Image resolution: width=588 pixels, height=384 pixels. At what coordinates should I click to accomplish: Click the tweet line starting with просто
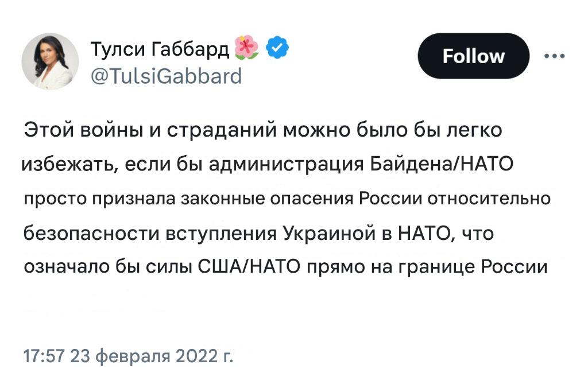tap(287, 199)
